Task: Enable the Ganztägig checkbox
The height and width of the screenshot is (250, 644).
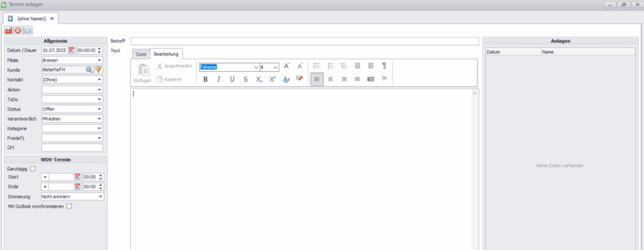Action: point(33,169)
